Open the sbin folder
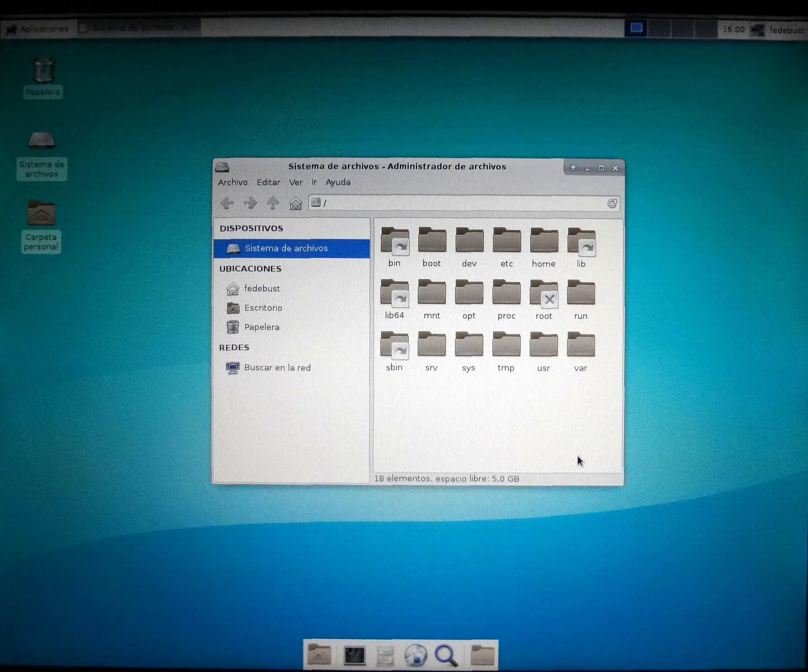 tap(394, 351)
